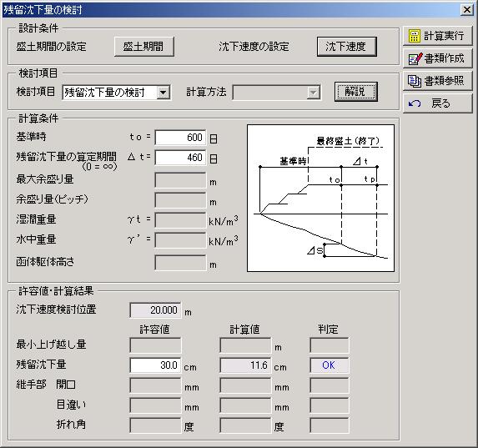The width and height of the screenshot is (478, 448).
Task: Click the 書類作成 document-pen icon
Action: coord(415,58)
